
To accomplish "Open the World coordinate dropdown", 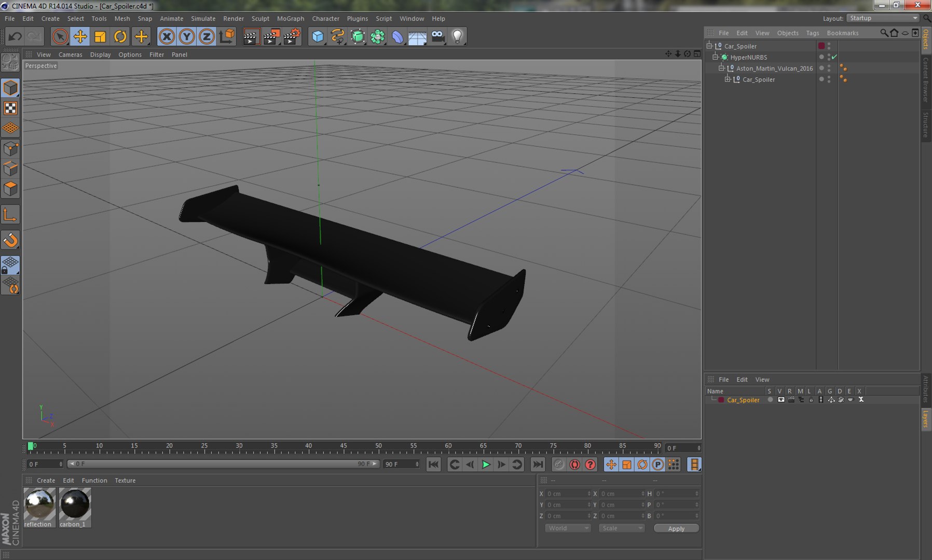I will tap(568, 528).
